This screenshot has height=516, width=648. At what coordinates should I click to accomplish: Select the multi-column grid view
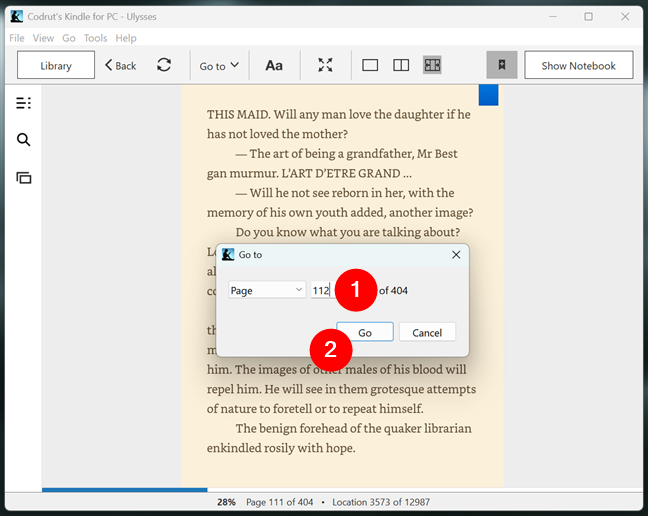tap(432, 65)
